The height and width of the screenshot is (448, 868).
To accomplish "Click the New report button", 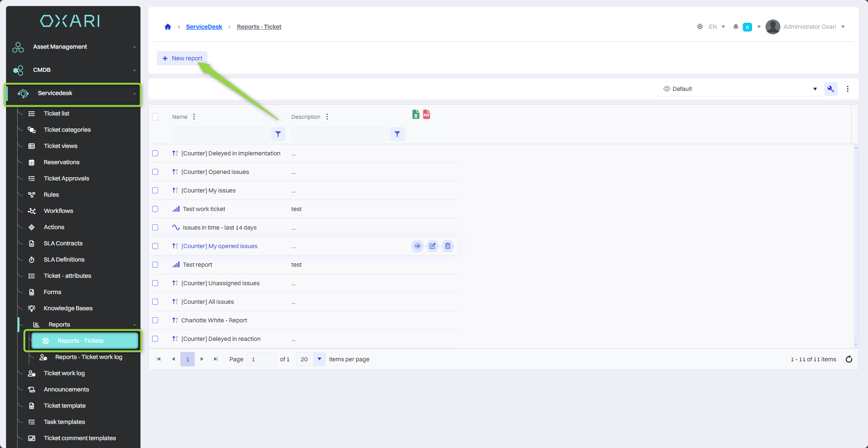I will pyautogui.click(x=182, y=58).
